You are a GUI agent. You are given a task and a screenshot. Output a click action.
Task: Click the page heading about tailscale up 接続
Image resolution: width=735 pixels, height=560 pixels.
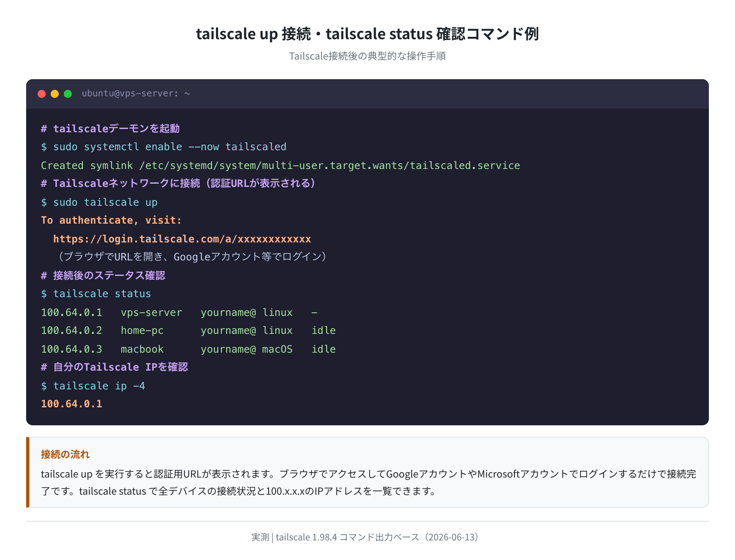point(367,34)
